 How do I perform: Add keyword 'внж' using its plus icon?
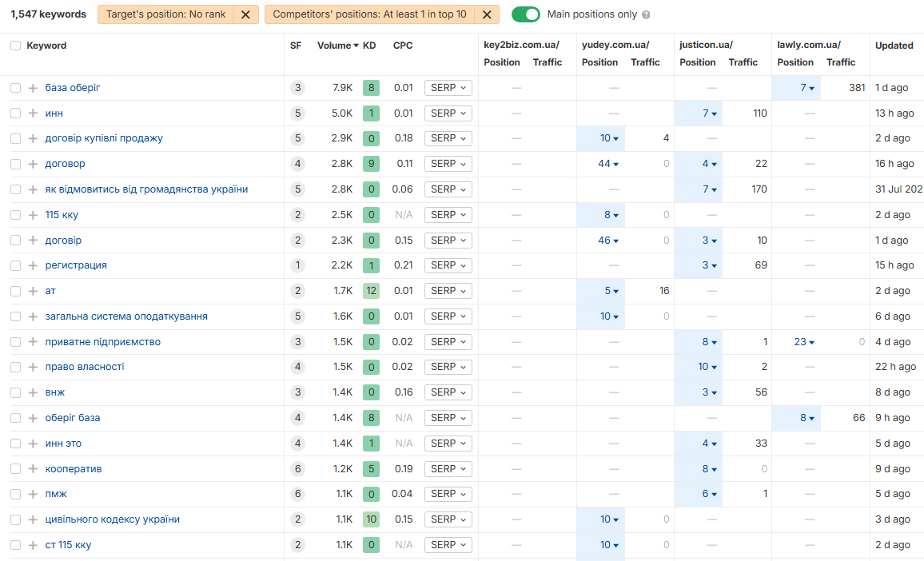pyautogui.click(x=33, y=392)
